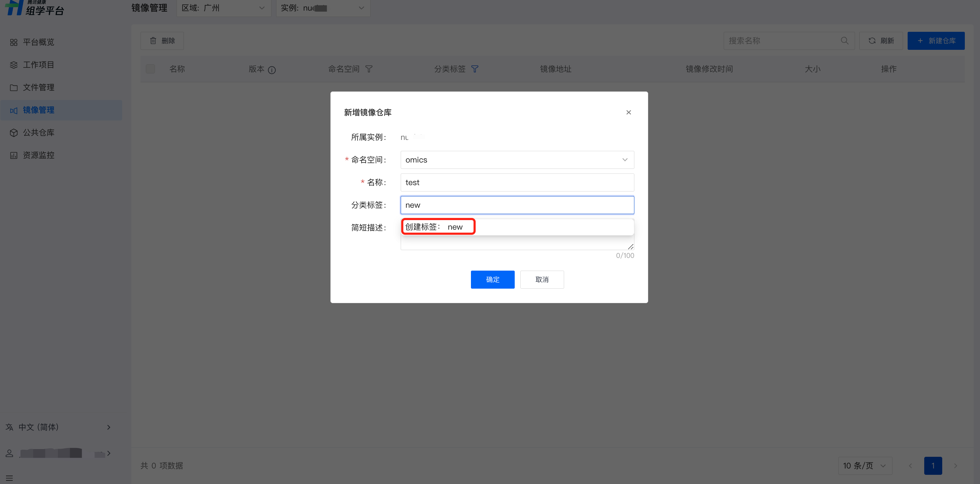This screenshot has width=980, height=484.
Task: Close the add image repository dialog
Action: tap(628, 112)
